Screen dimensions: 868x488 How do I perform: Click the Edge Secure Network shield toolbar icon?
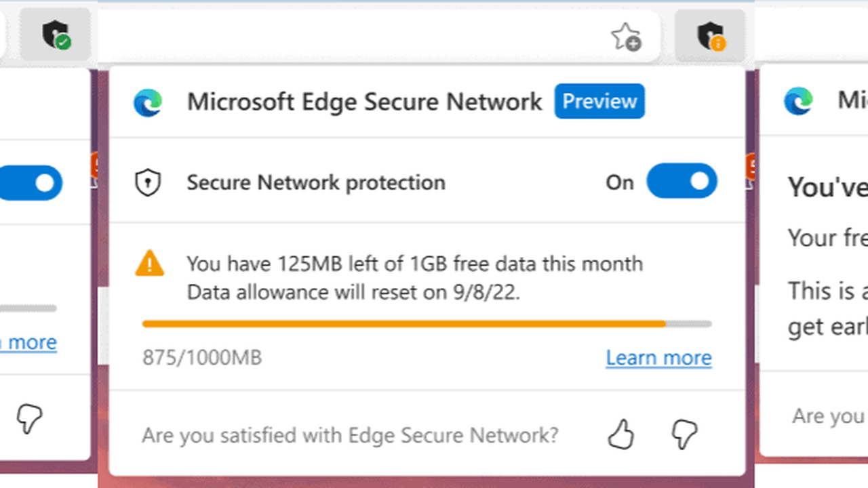[x=709, y=36]
